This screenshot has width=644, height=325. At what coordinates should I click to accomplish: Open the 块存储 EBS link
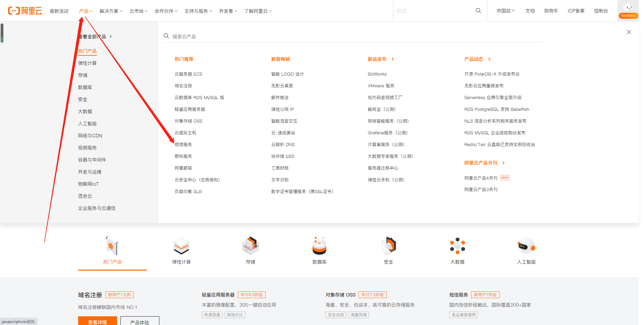(x=282, y=156)
